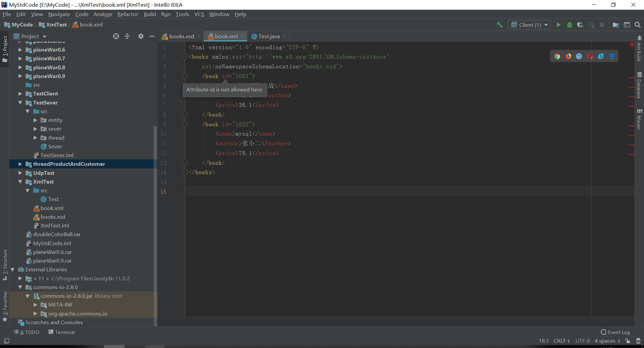Toggle the 1: Project side panel
The width and height of the screenshot is (644, 348).
coord(5,49)
